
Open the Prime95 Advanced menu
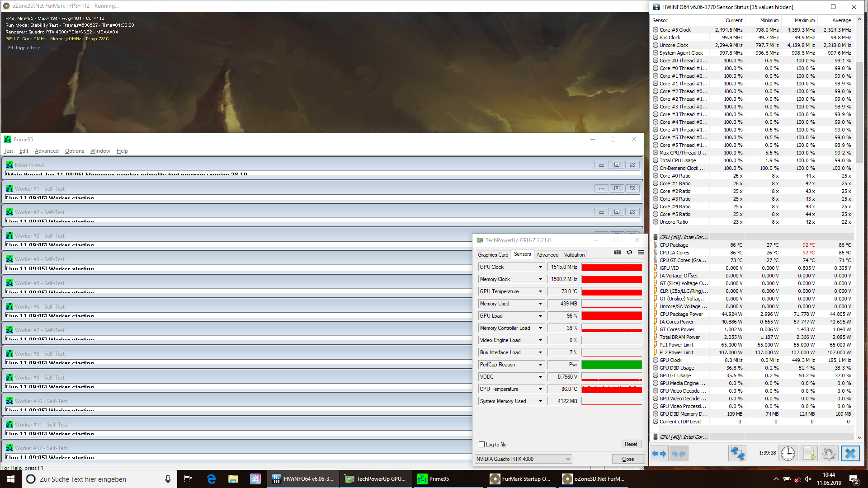[x=47, y=151]
